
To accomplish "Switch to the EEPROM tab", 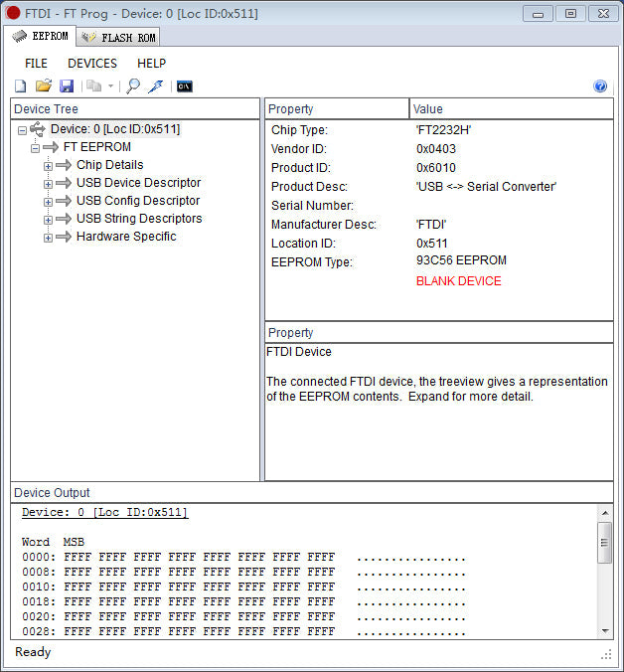I will pos(41,36).
